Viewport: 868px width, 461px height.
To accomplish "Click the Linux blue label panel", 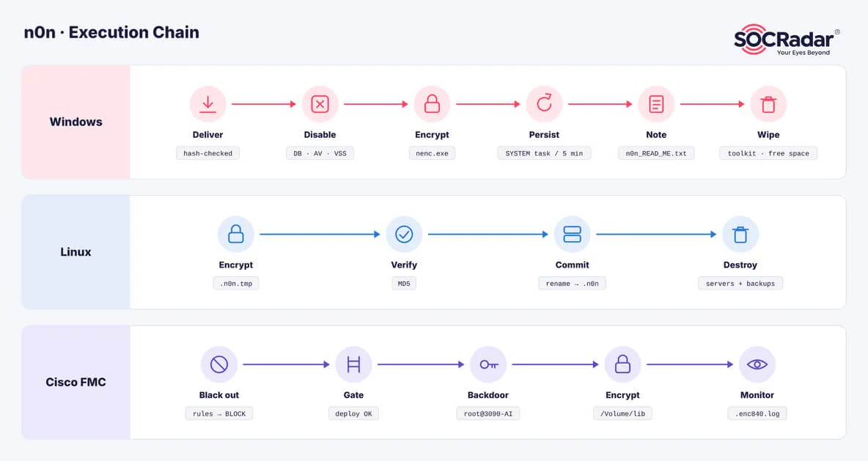I will [x=76, y=252].
